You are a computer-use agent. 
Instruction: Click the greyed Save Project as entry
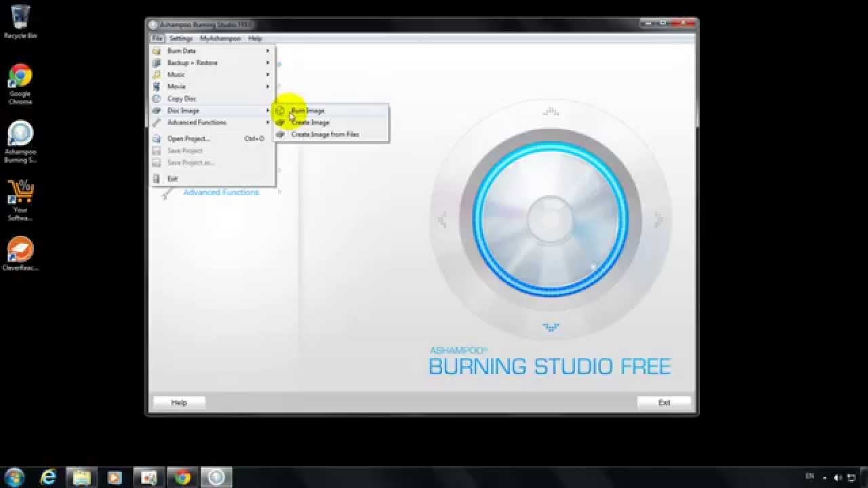pos(212,163)
